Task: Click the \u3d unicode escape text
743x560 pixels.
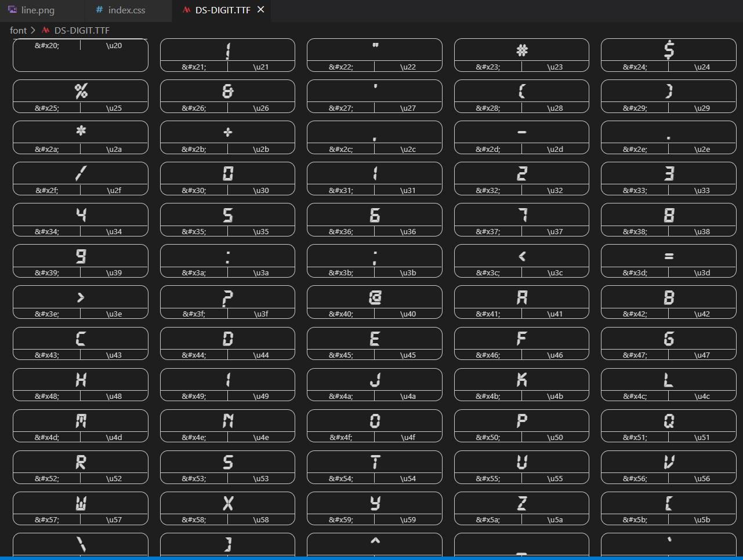Action: coord(702,272)
